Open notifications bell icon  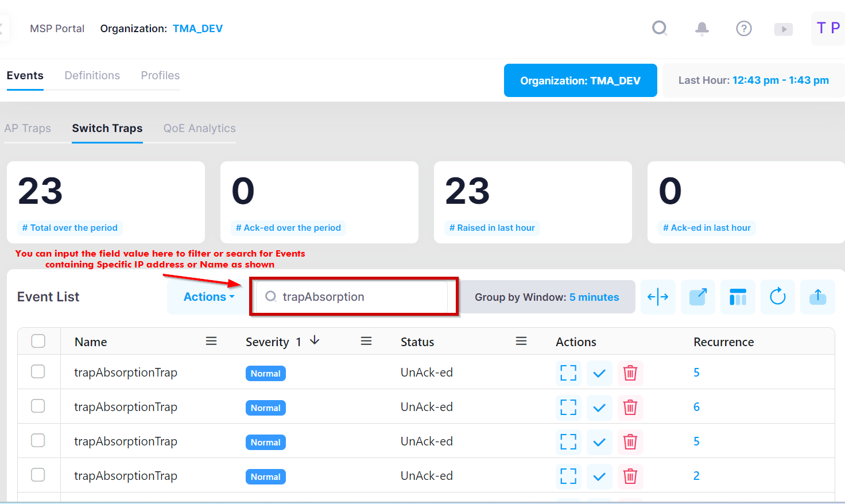pos(701,28)
